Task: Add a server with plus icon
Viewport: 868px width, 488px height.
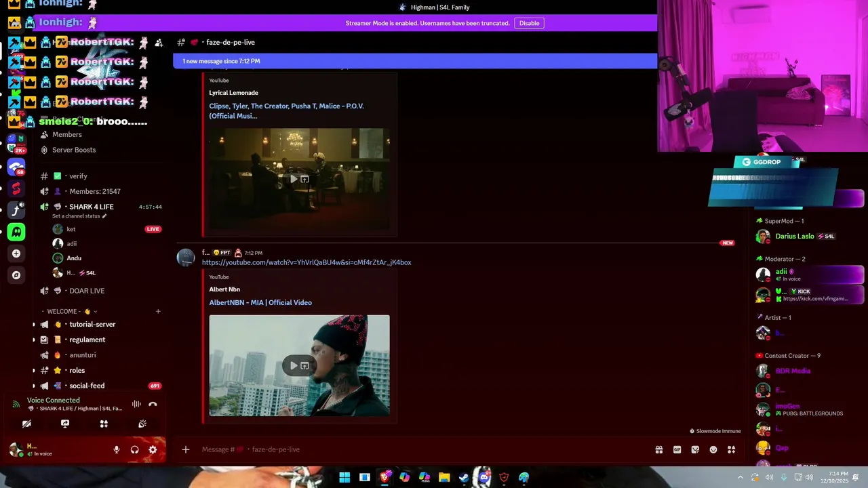Action: tap(16, 253)
